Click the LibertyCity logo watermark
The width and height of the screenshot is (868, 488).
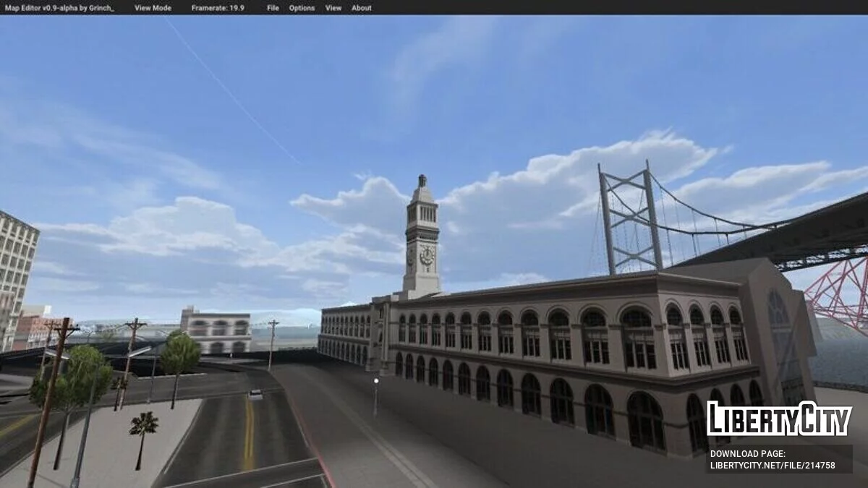click(779, 419)
